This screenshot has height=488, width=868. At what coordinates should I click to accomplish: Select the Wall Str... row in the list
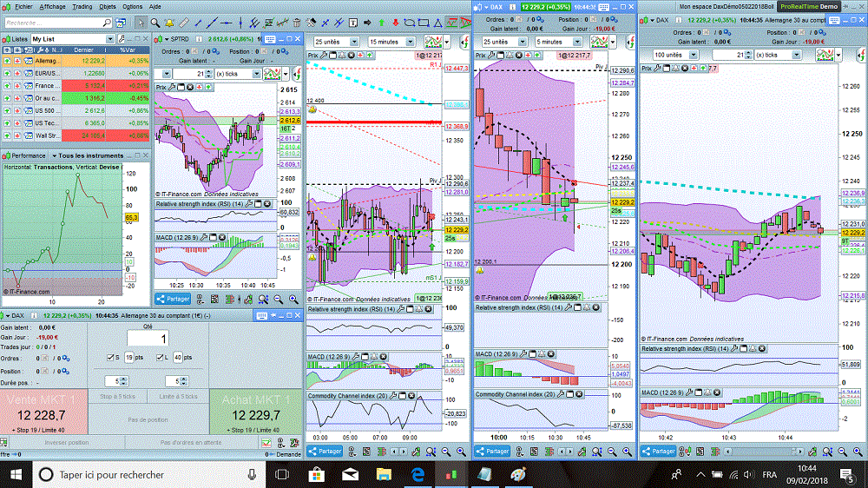point(76,135)
